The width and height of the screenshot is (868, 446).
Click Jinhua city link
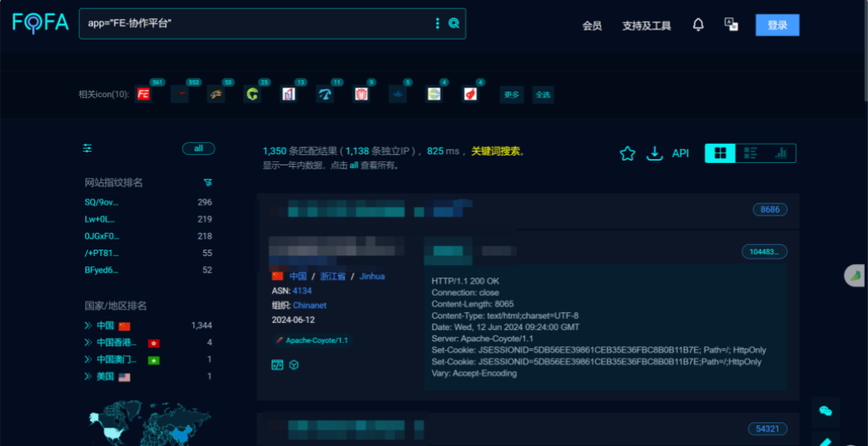pos(372,276)
